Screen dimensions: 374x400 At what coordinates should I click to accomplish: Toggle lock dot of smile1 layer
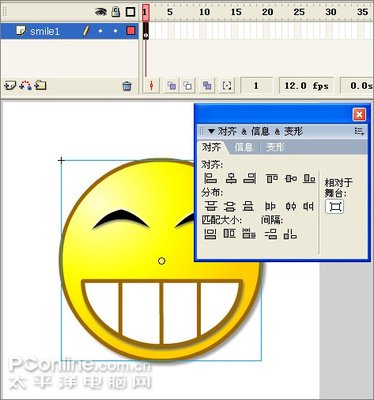115,31
